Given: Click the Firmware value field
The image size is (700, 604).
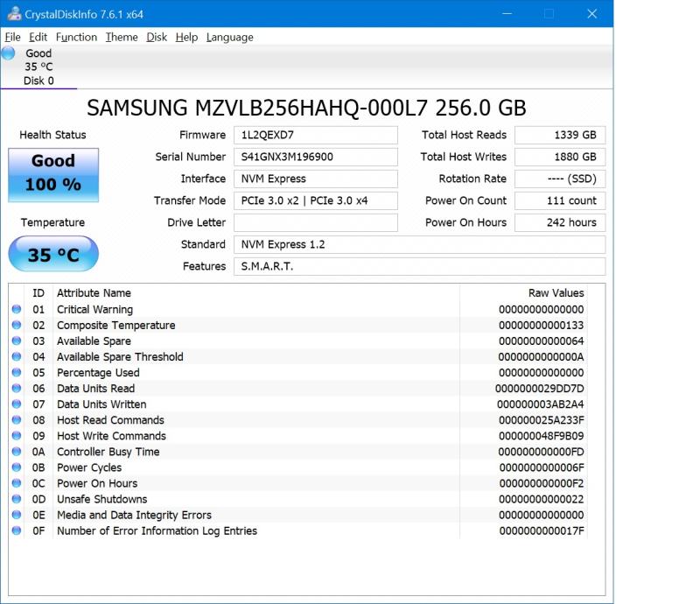Looking at the screenshot, I should pos(315,135).
